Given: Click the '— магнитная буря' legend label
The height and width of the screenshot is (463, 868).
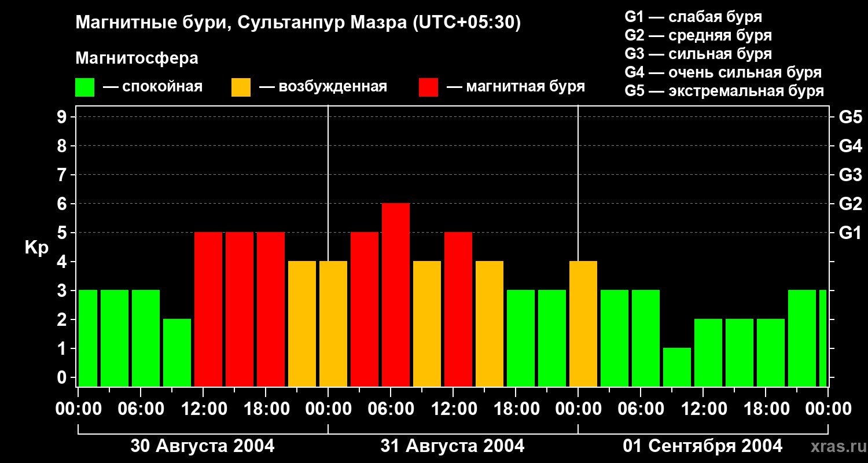Looking at the screenshot, I should pos(516,87).
